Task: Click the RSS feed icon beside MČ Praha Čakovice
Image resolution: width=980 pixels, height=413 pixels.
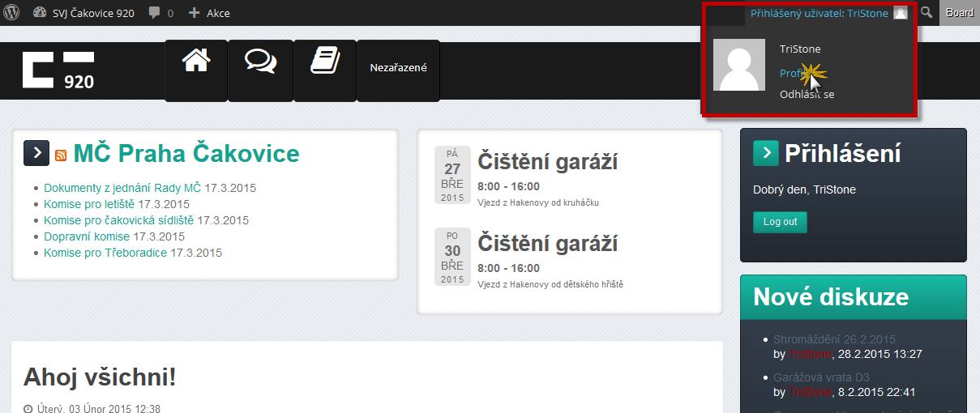Action: coord(61,155)
